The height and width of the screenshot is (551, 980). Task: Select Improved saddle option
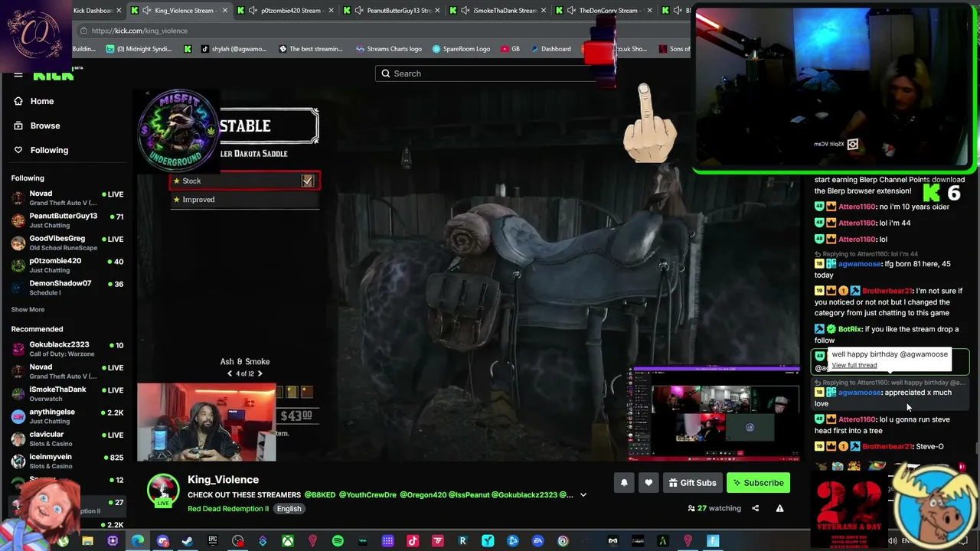244,200
